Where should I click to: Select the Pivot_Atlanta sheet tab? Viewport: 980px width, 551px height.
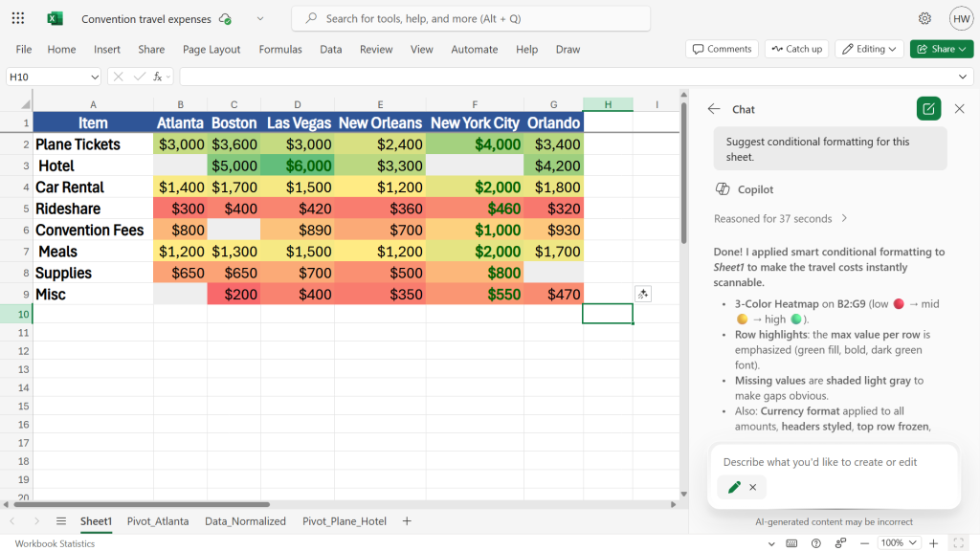click(158, 521)
